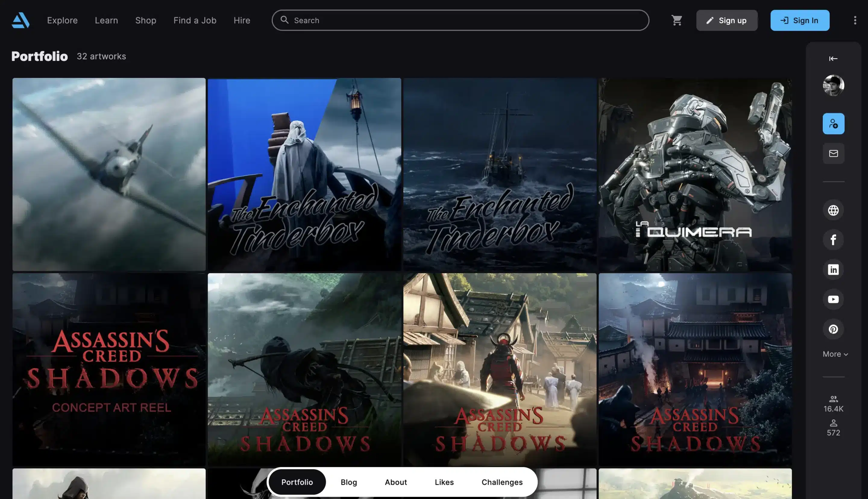Open the artist's Facebook page
Screen dimensions: 868x499
[x=834, y=240]
